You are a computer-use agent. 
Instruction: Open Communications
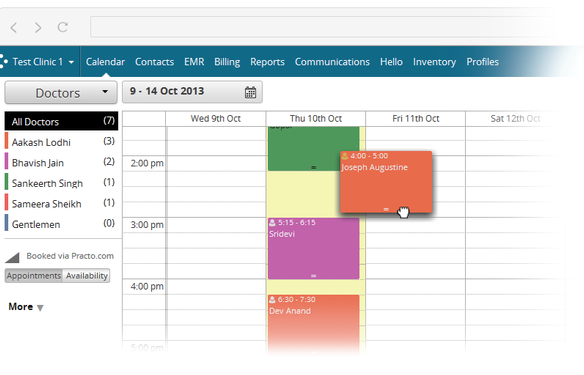[332, 62]
